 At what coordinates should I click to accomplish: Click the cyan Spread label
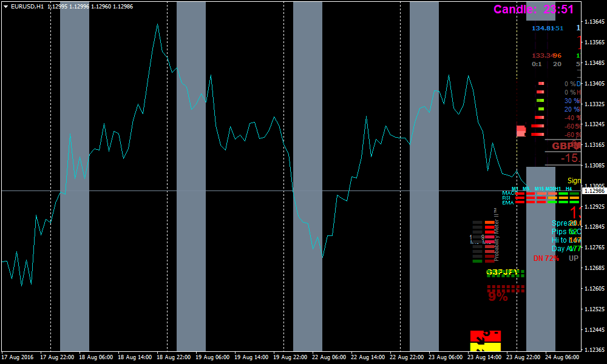click(x=562, y=223)
